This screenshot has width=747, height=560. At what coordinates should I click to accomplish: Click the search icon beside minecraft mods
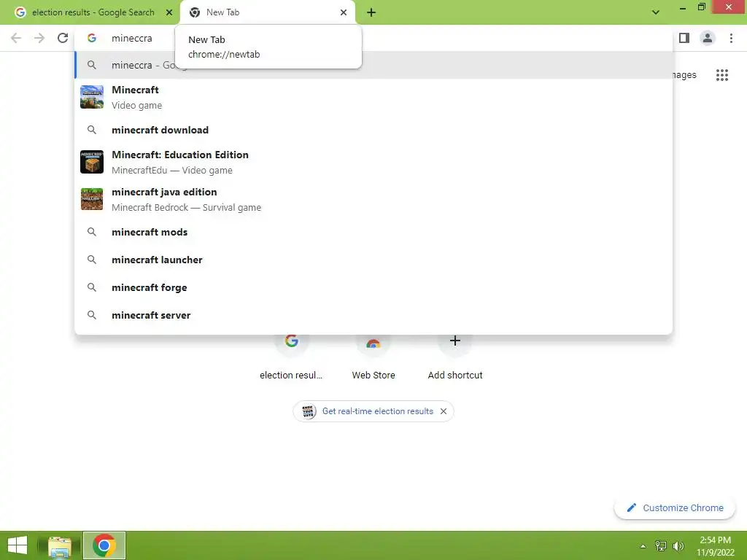point(92,232)
